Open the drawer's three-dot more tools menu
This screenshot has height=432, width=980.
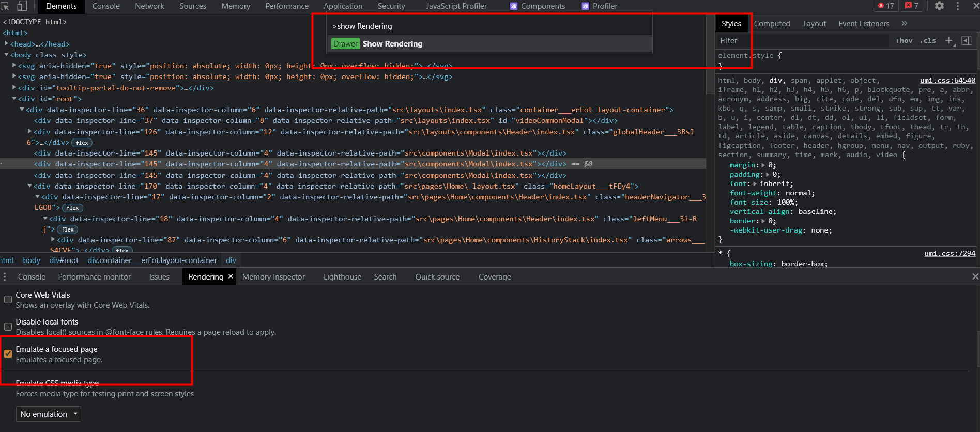click(5, 276)
